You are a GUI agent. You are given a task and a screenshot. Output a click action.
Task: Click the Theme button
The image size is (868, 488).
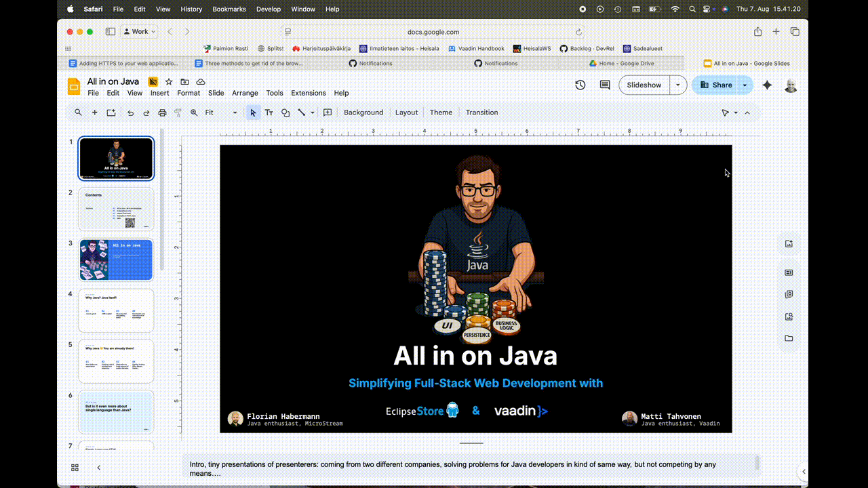pyautogui.click(x=441, y=112)
